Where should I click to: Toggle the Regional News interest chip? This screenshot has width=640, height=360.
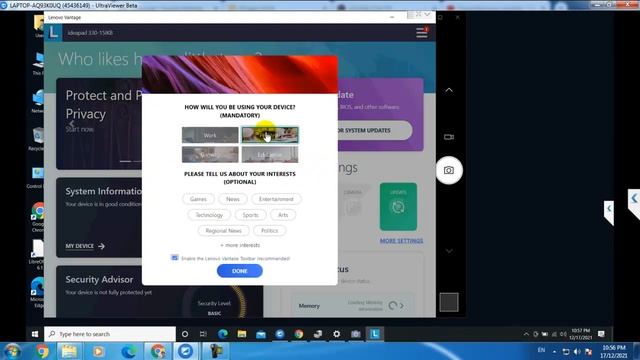point(223,231)
